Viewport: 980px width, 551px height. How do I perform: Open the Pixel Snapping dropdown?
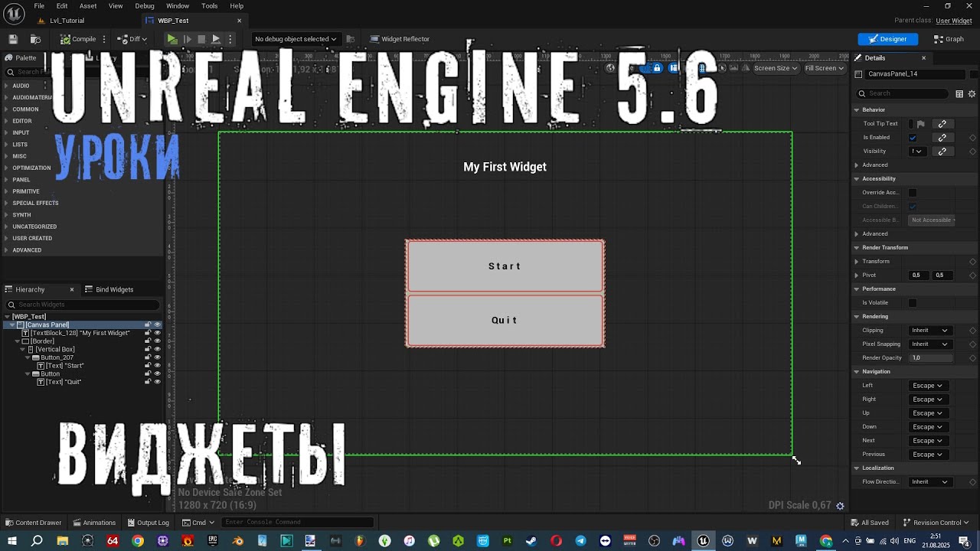[x=929, y=344]
